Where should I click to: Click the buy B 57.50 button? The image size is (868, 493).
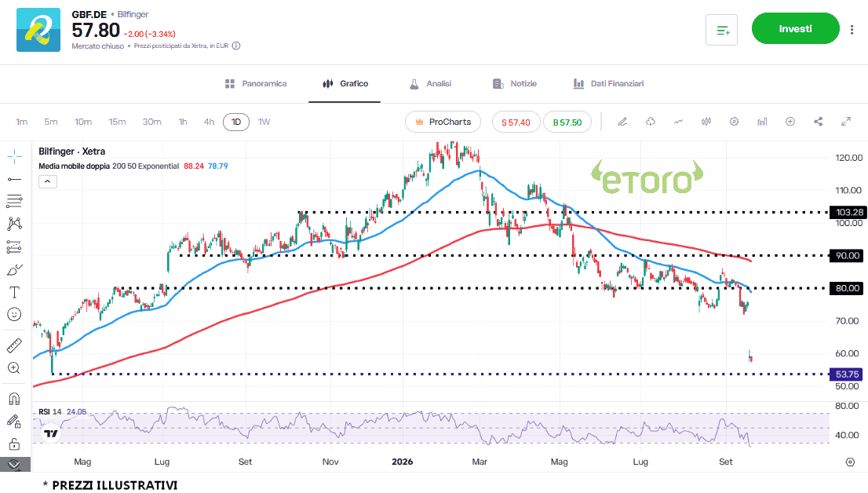click(x=567, y=122)
